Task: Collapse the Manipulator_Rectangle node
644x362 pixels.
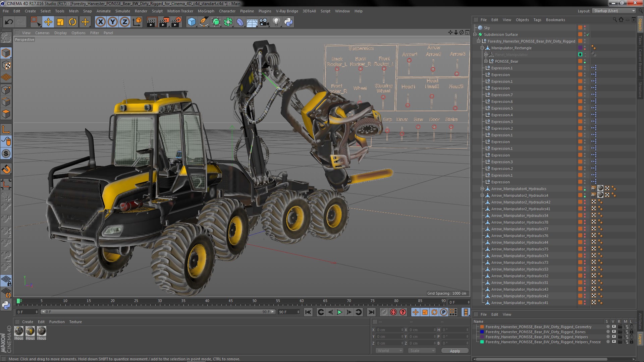Action: tap(482, 48)
